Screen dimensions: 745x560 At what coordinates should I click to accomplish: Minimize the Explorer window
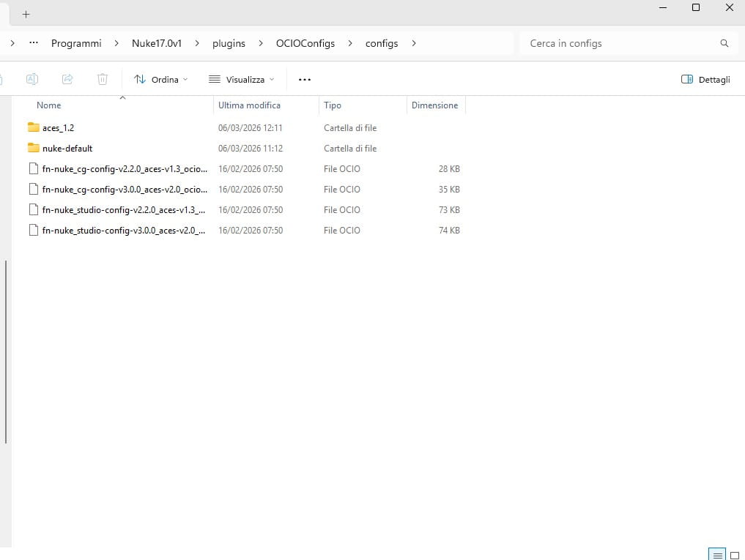[663, 7]
